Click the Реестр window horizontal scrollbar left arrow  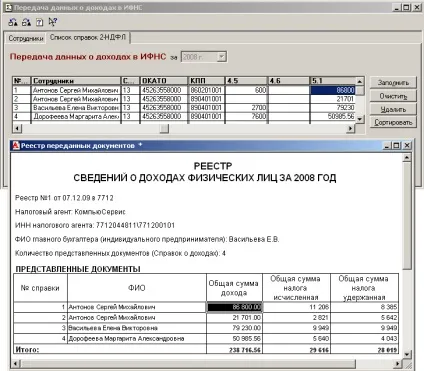(15, 364)
